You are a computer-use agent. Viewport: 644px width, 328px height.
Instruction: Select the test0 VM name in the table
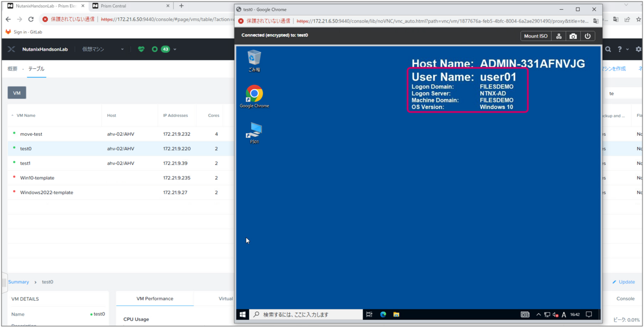point(26,149)
